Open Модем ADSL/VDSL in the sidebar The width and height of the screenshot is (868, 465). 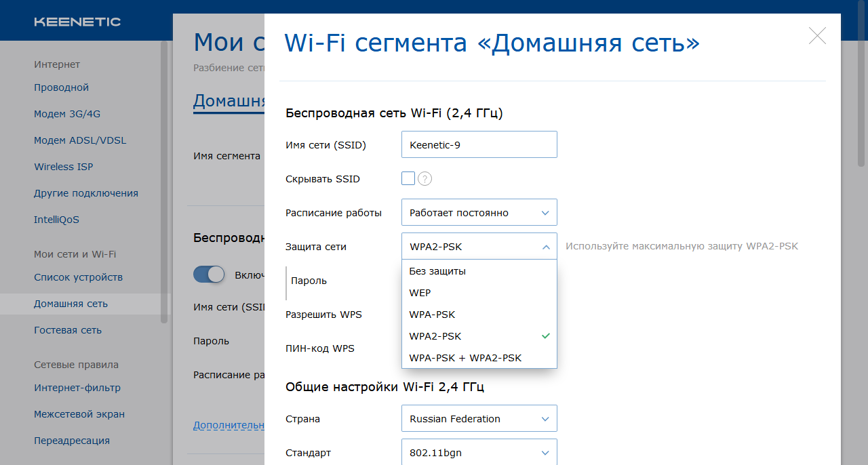click(x=80, y=140)
